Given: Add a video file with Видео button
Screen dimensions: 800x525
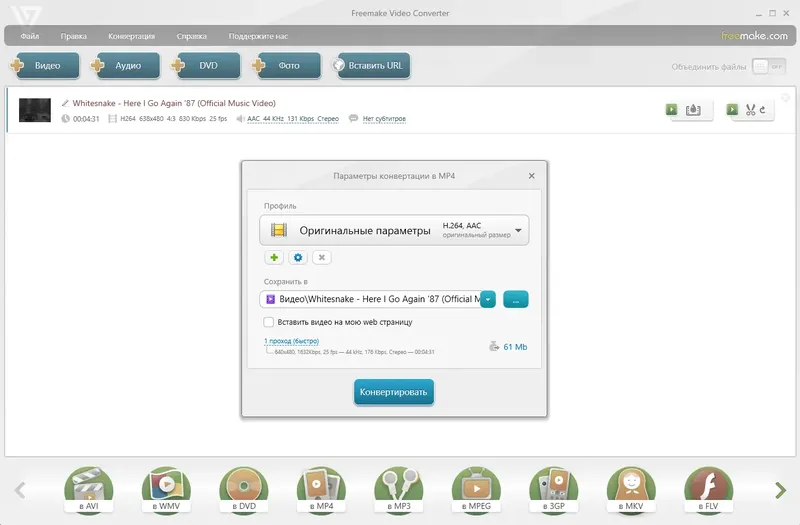Looking at the screenshot, I should click(x=45, y=65).
